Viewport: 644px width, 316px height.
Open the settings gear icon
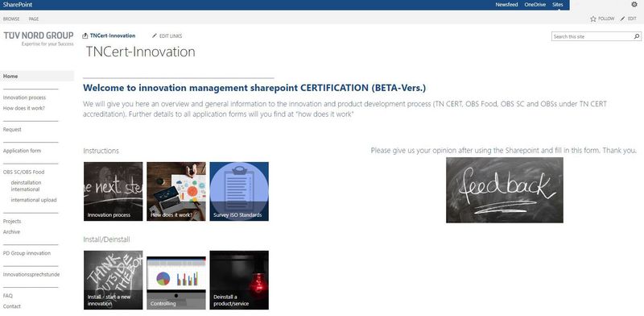click(634, 5)
